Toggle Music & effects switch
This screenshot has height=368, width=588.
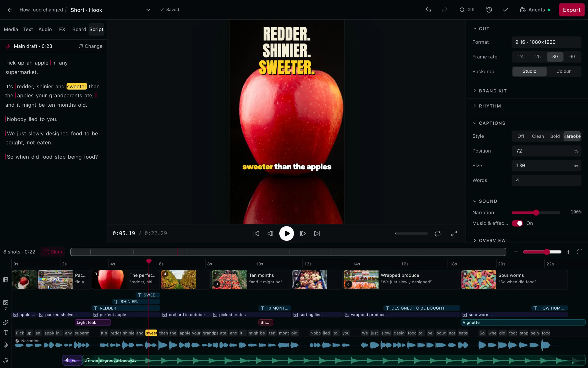[x=517, y=223]
